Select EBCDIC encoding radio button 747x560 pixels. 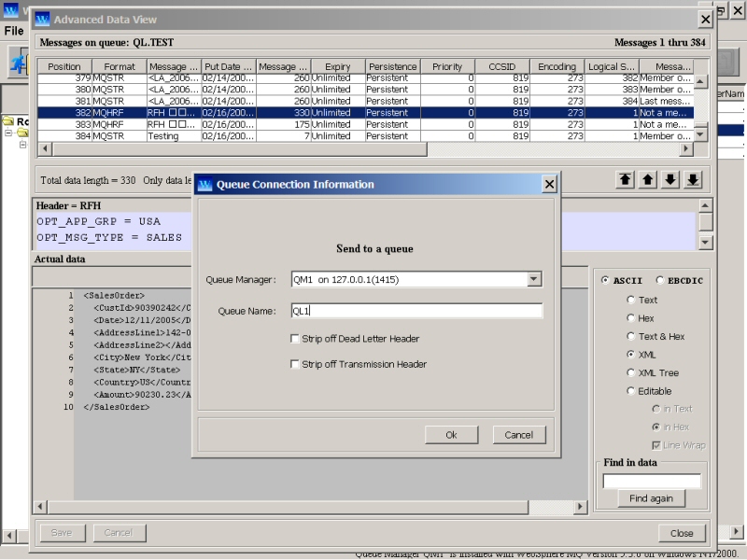(660, 280)
